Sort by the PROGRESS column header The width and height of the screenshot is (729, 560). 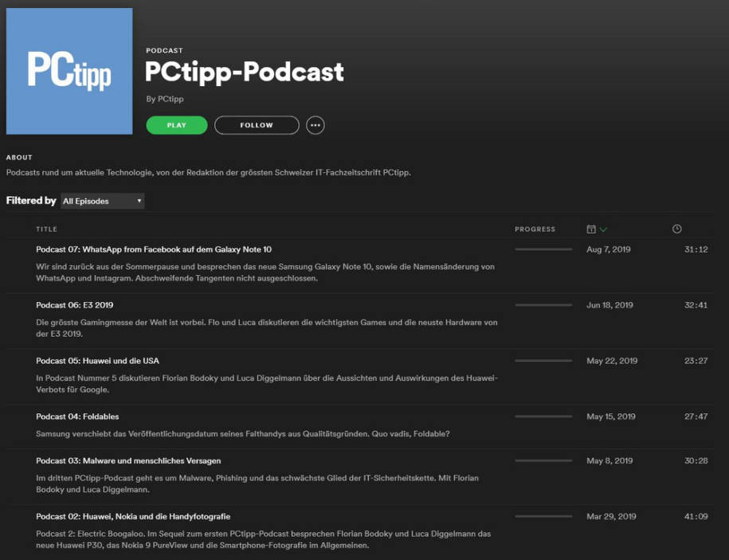point(535,229)
